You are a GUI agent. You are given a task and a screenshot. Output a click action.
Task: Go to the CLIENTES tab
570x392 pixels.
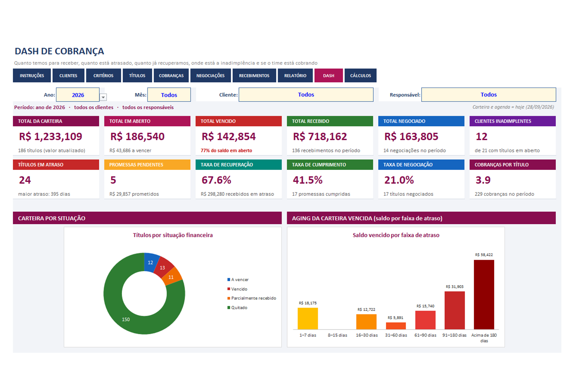coord(68,75)
